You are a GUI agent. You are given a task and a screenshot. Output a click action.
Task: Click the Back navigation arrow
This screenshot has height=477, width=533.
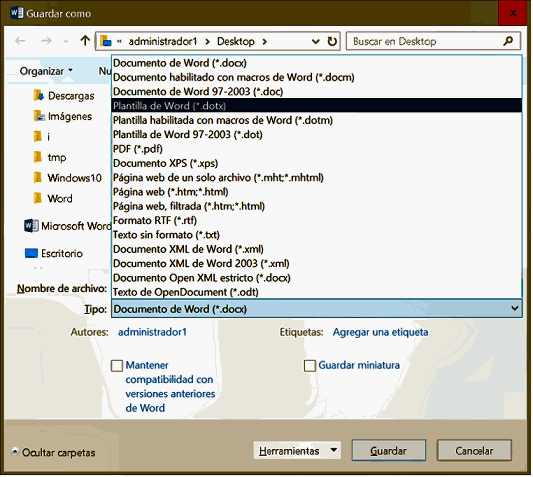point(20,41)
